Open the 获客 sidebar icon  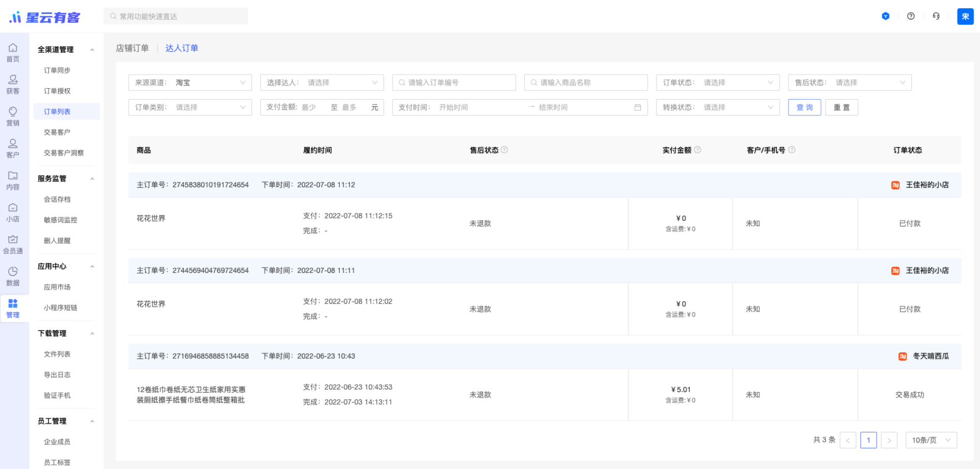coord(13,84)
